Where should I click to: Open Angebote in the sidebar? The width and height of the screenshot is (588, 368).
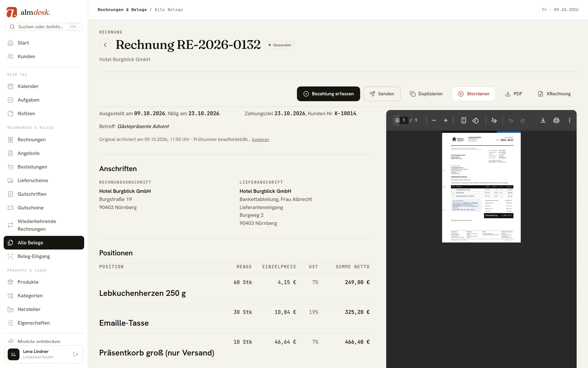44,153
